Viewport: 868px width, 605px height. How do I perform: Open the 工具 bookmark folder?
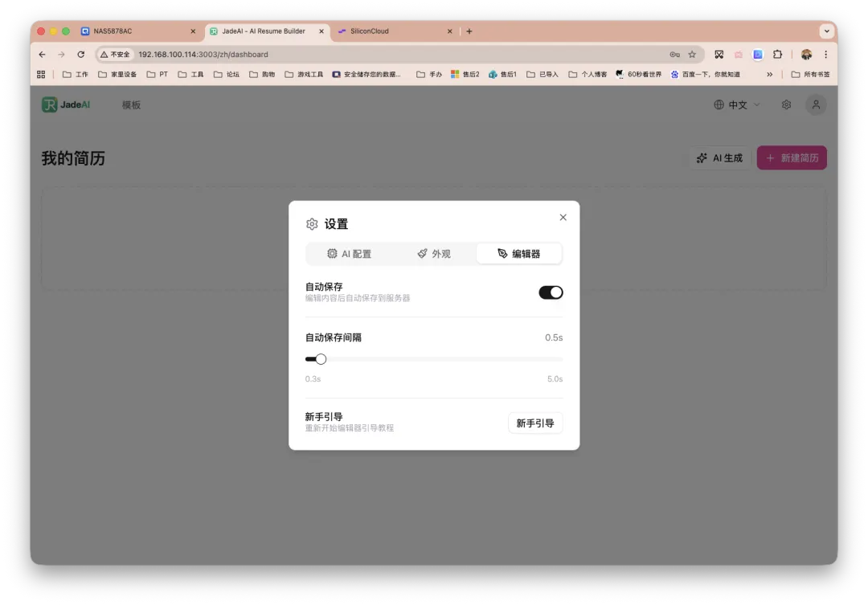(191, 74)
